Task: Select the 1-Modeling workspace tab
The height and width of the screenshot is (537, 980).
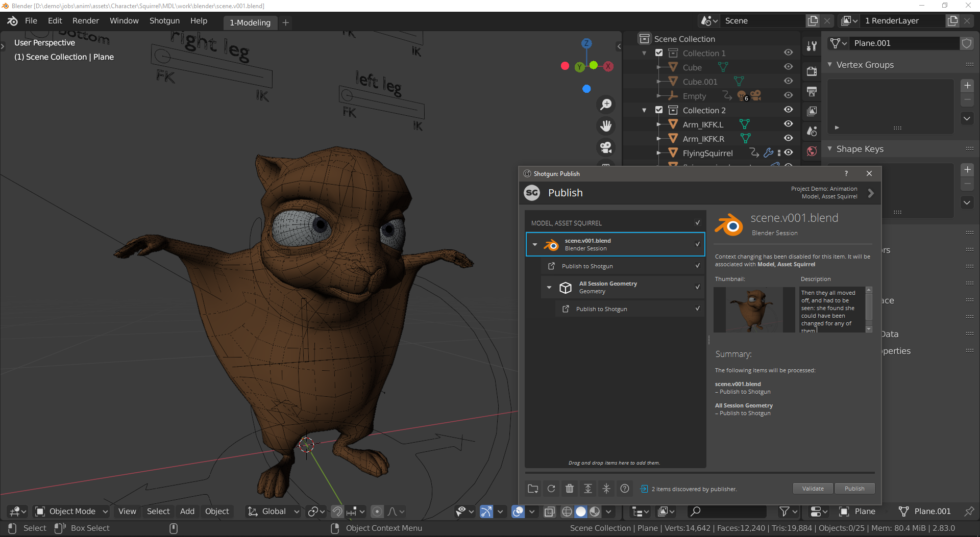Action: 250,22
